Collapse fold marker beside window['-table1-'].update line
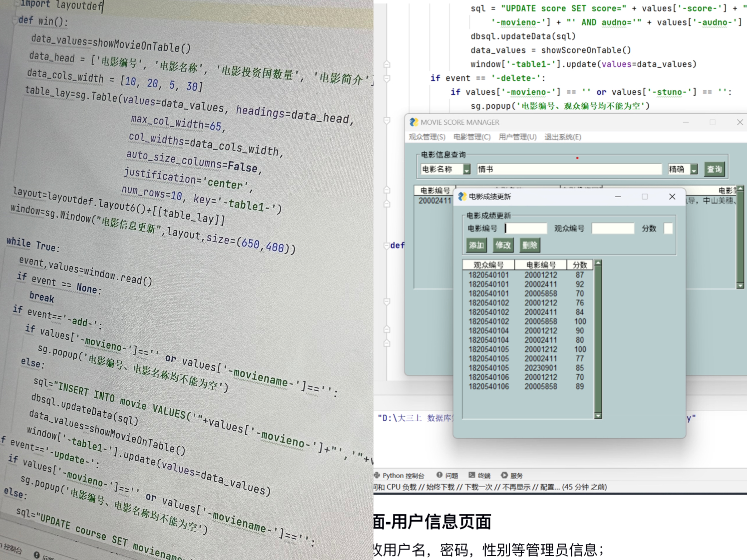This screenshot has height=560, width=747. (x=387, y=64)
